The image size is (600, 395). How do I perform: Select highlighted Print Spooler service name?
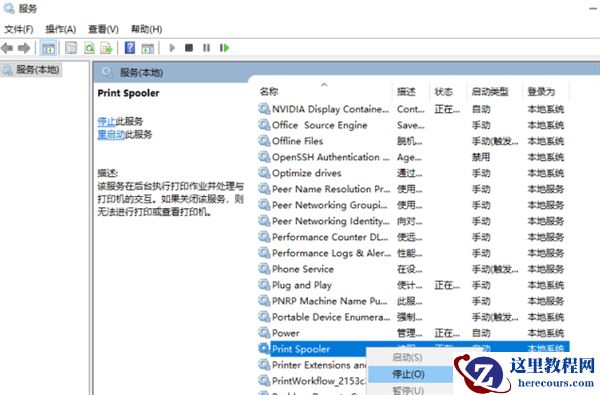(x=301, y=349)
